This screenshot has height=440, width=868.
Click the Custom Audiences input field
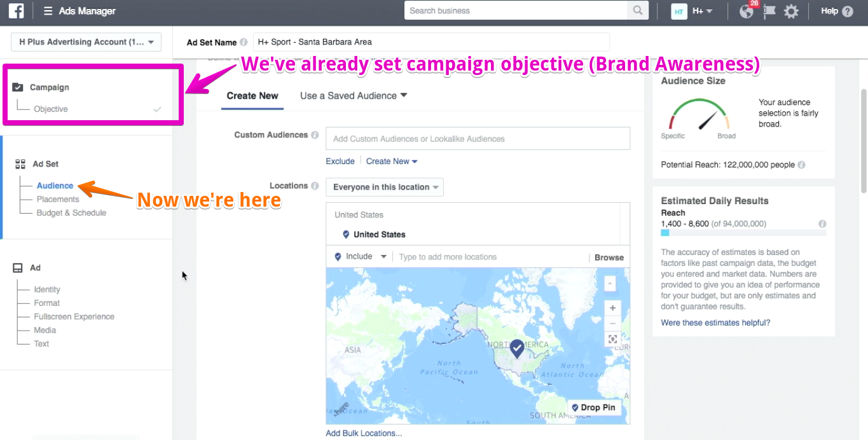[478, 139]
